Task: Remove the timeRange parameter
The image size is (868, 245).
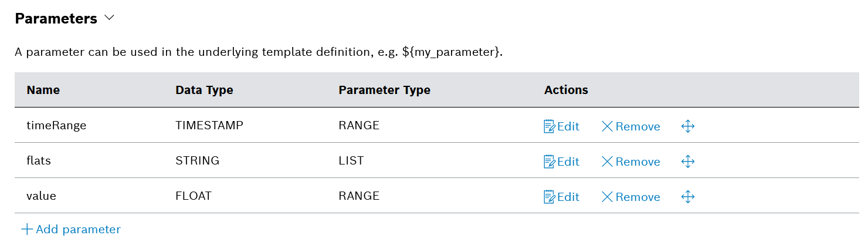Action: [630, 126]
